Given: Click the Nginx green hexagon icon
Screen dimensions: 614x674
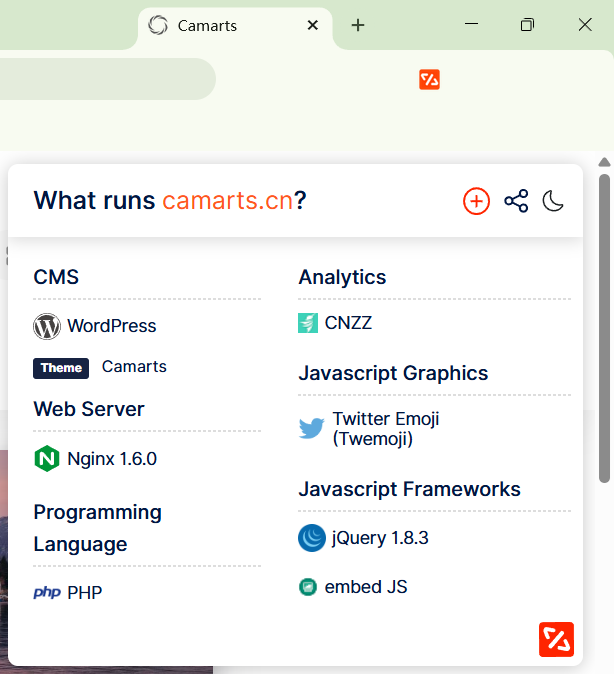Looking at the screenshot, I should pyautogui.click(x=46, y=459).
